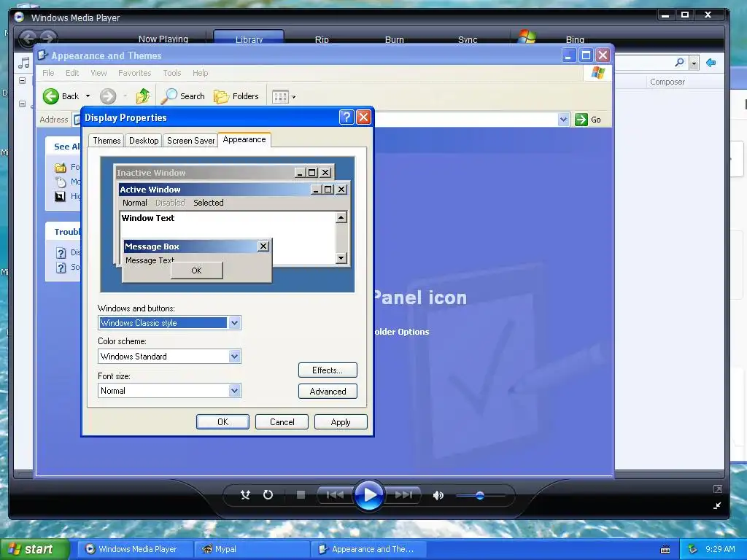Switch to Windows Media Player taskbar button
Viewport: 747px width, 560px height.
tap(135, 549)
